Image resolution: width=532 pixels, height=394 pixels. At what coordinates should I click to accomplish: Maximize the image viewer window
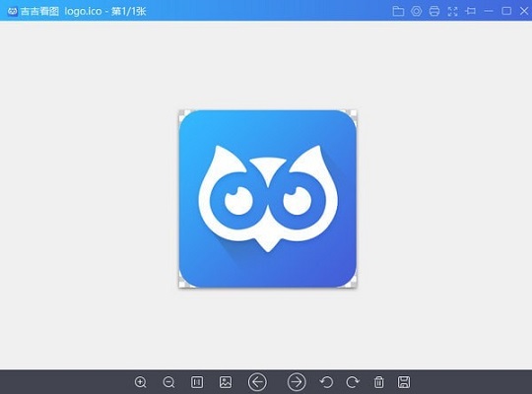506,11
